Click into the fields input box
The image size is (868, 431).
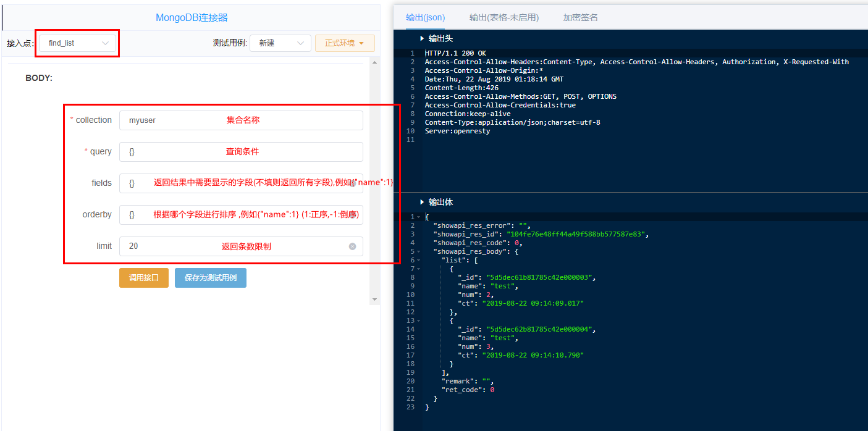241,183
